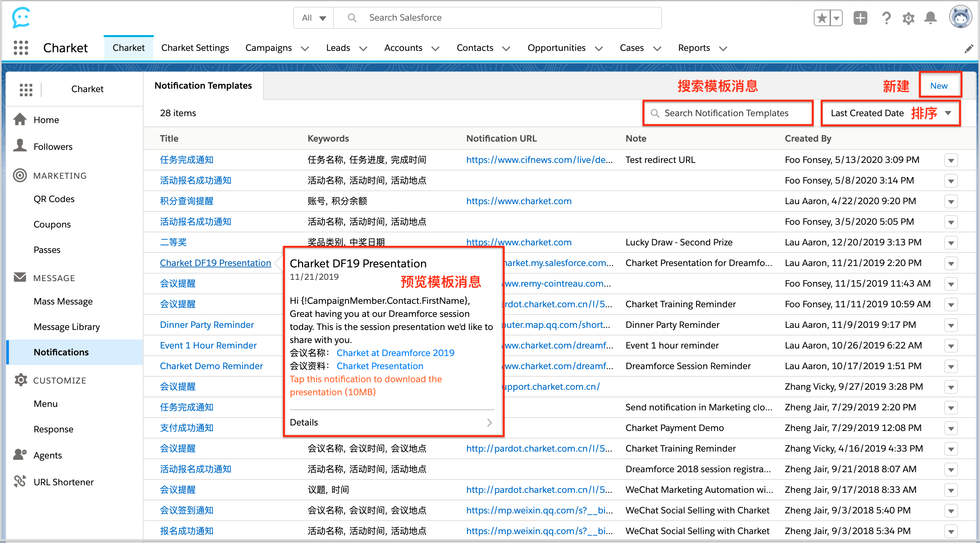Image resolution: width=980 pixels, height=543 pixels.
Task: Open the Charket DF19 Presentation template link
Action: 215,263
